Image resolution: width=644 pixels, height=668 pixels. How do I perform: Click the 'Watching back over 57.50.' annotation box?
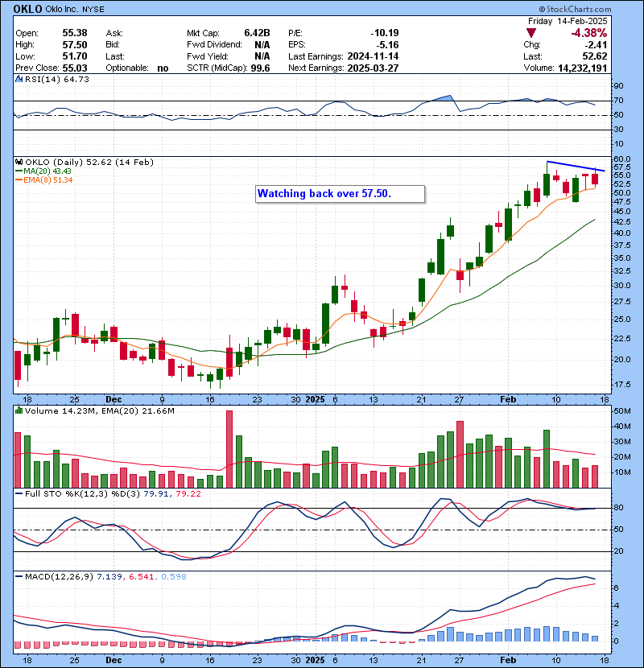click(341, 194)
